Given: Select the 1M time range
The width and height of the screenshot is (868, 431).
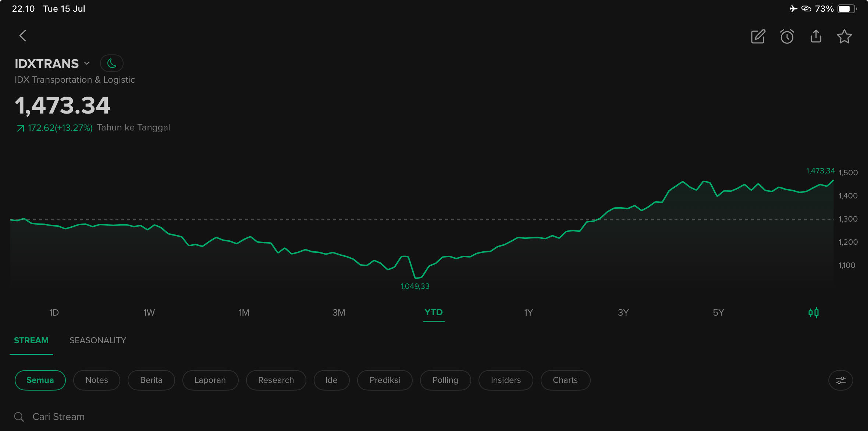Looking at the screenshot, I should point(244,313).
